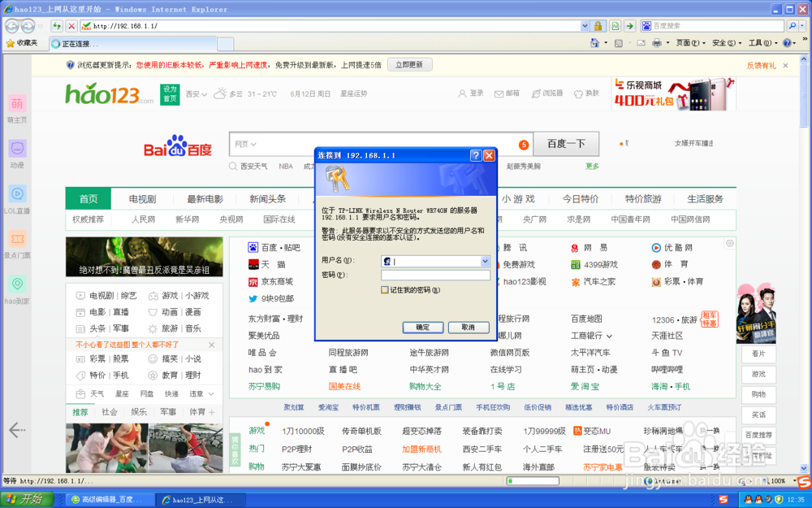Click the hao123 logo
The height and width of the screenshot is (508, 812).
point(110,94)
